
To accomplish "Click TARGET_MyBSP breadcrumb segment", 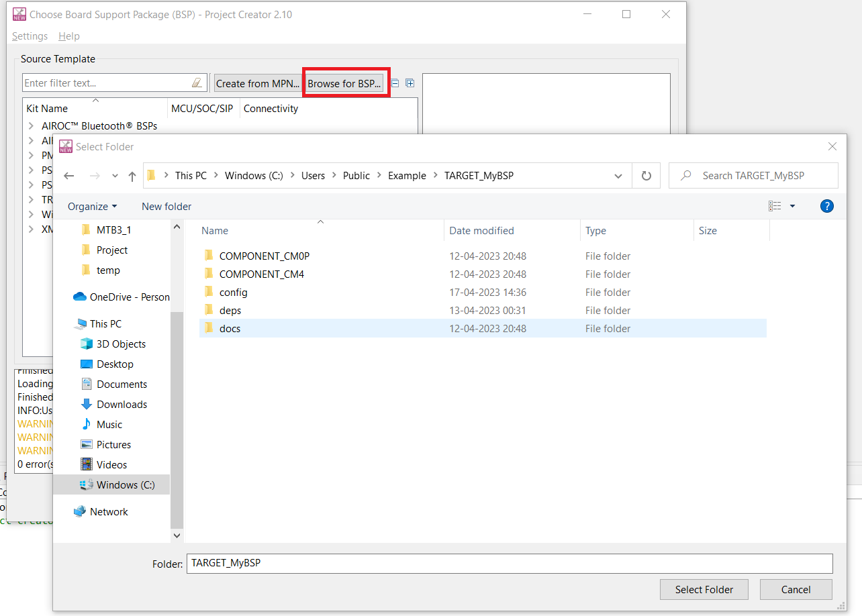I will click(479, 176).
